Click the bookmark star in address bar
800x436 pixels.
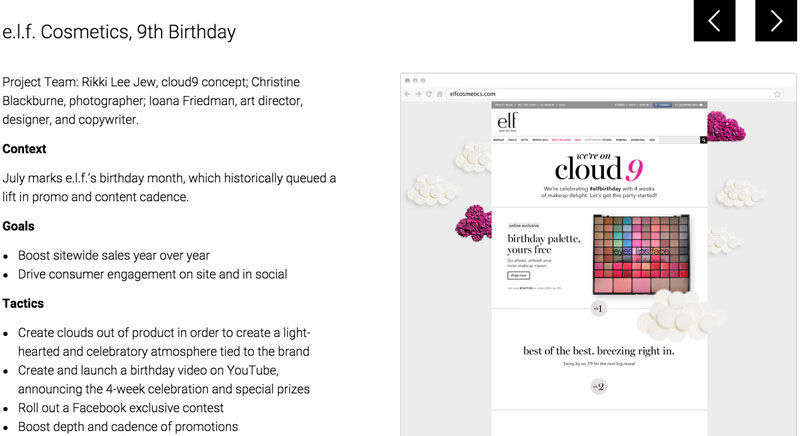[x=777, y=93]
